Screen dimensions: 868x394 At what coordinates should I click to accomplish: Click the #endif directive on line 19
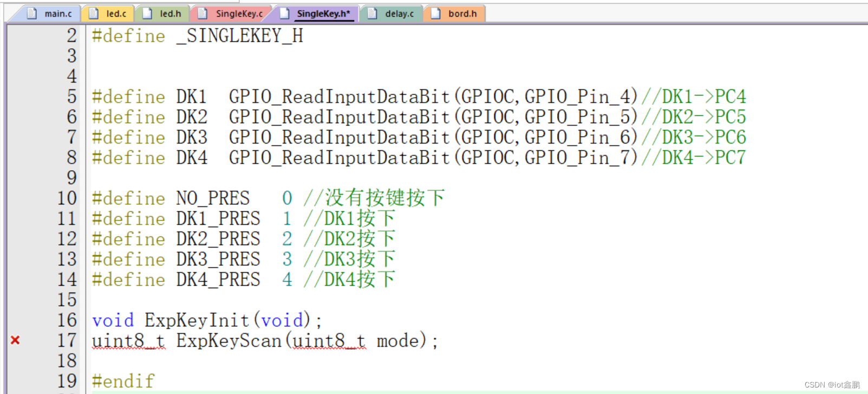pyautogui.click(x=123, y=381)
